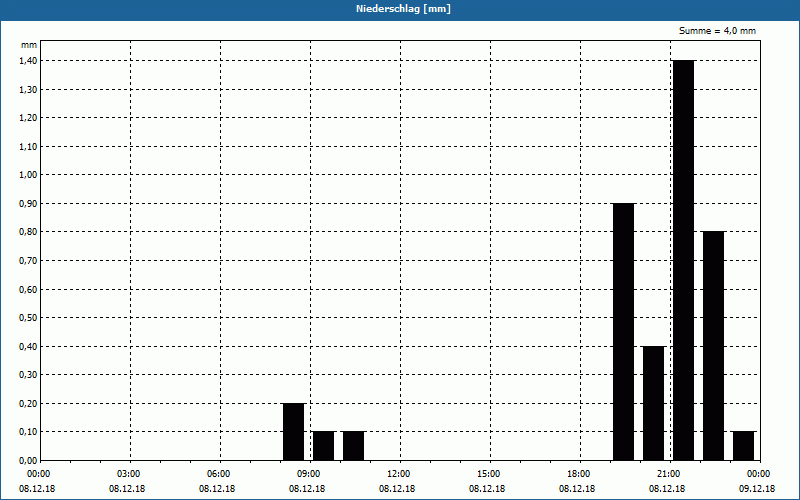Select the 06:00 time axis label
The image size is (800, 500).
click(x=218, y=473)
